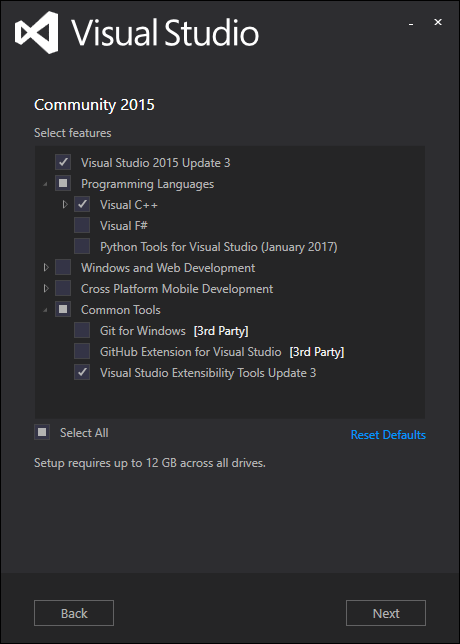This screenshot has width=460, height=644.
Task: Uncheck the Visual C++ checkbox
Action: 82,204
